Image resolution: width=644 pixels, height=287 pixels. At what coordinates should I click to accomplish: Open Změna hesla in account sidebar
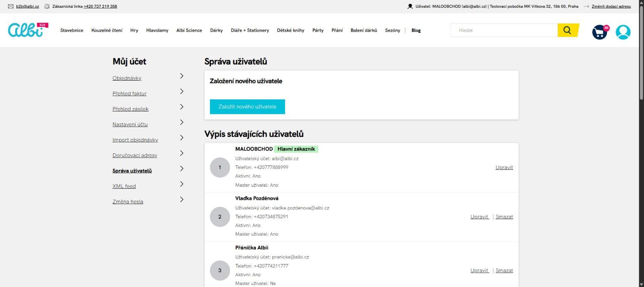[x=128, y=201]
